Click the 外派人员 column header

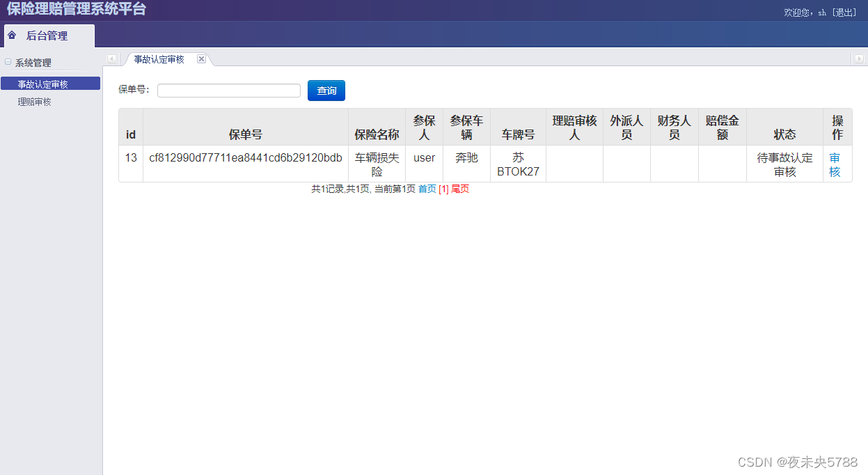(626, 127)
